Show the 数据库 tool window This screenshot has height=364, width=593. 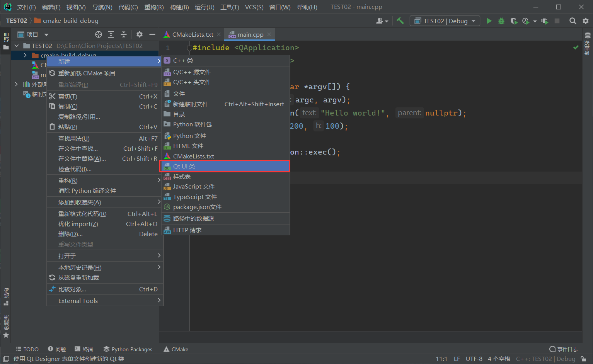[x=587, y=48]
